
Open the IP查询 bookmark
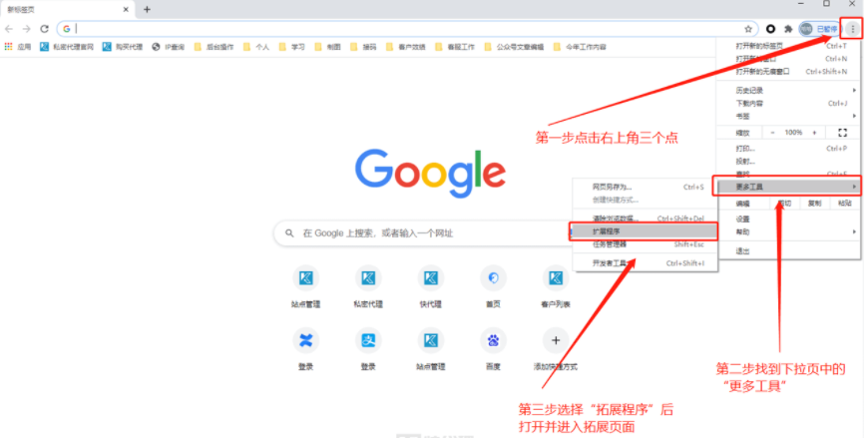click(x=169, y=47)
